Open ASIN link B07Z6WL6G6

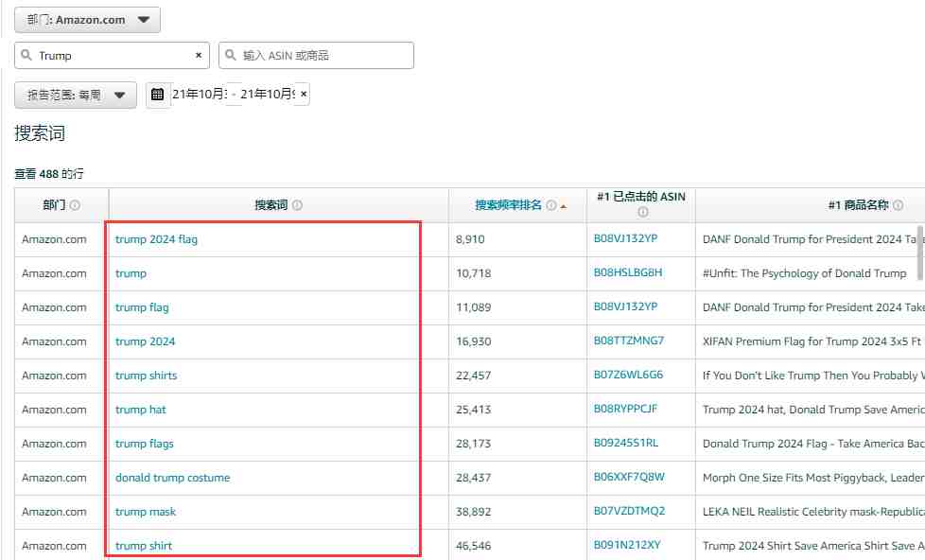(628, 375)
